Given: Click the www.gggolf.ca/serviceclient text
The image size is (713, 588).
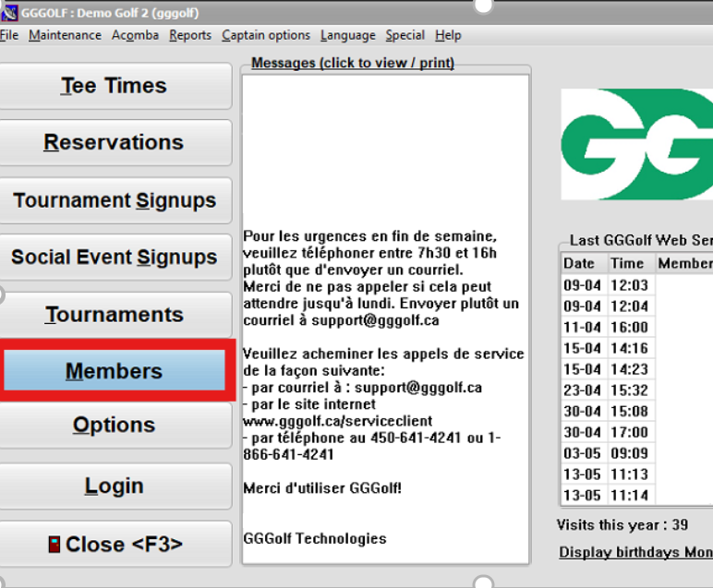Looking at the screenshot, I should coord(338,421).
